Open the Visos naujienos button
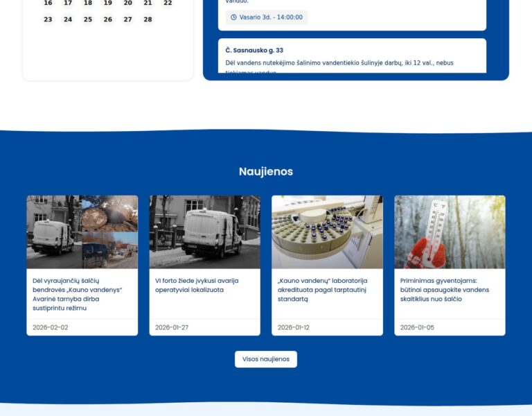The height and width of the screenshot is (416, 532). tap(265, 359)
